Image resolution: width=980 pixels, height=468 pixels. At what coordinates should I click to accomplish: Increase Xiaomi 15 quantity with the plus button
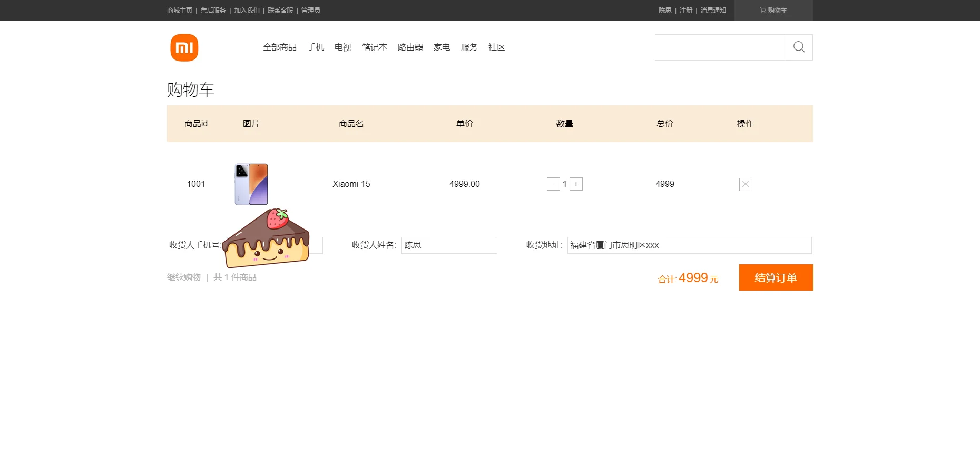576,184
